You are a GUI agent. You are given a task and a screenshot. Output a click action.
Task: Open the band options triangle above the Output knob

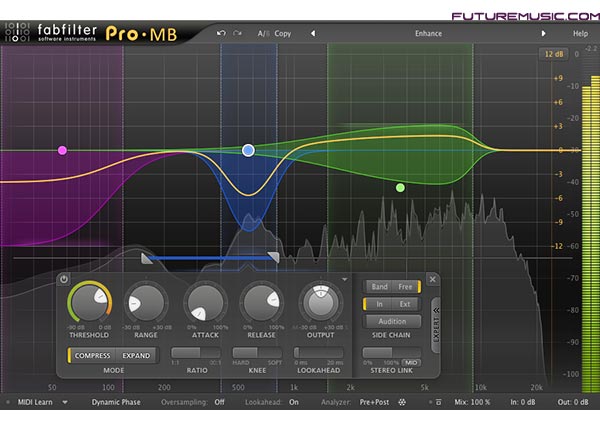[x=344, y=280]
